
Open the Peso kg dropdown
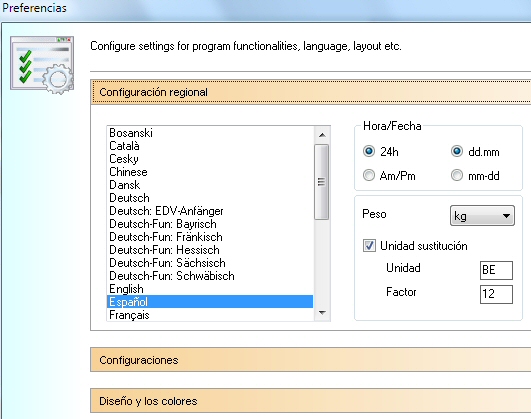point(482,215)
